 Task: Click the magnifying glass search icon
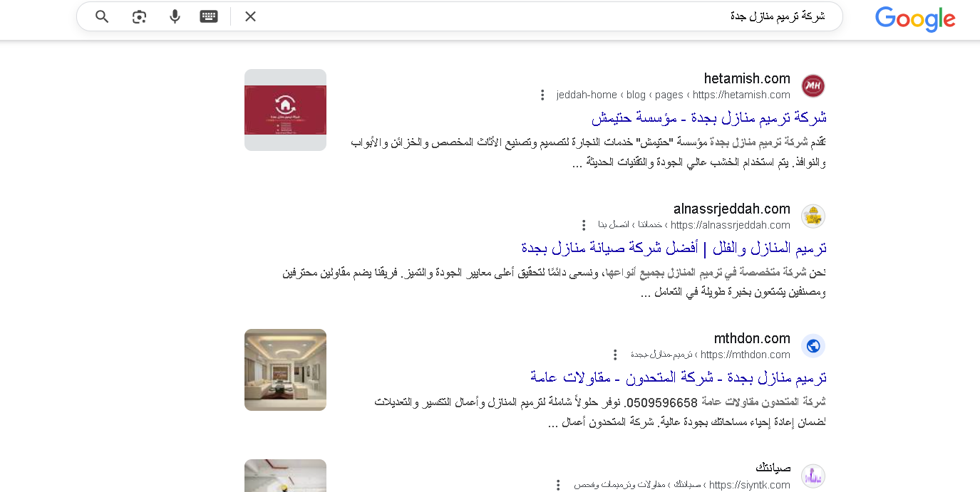click(102, 16)
